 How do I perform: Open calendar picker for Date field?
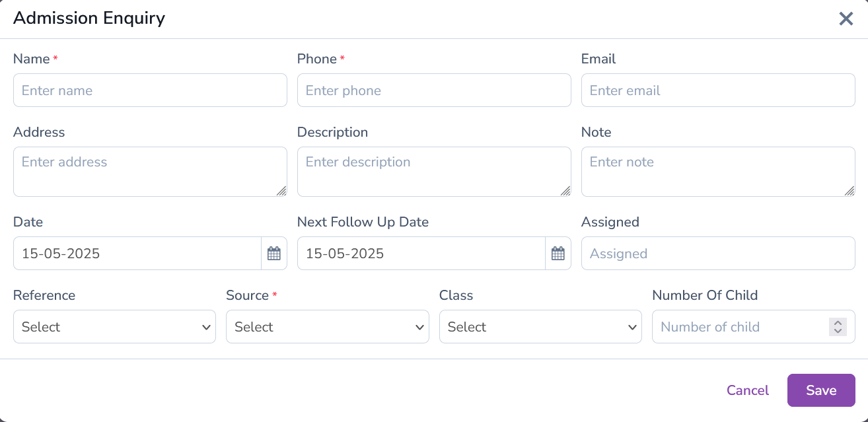tap(274, 254)
